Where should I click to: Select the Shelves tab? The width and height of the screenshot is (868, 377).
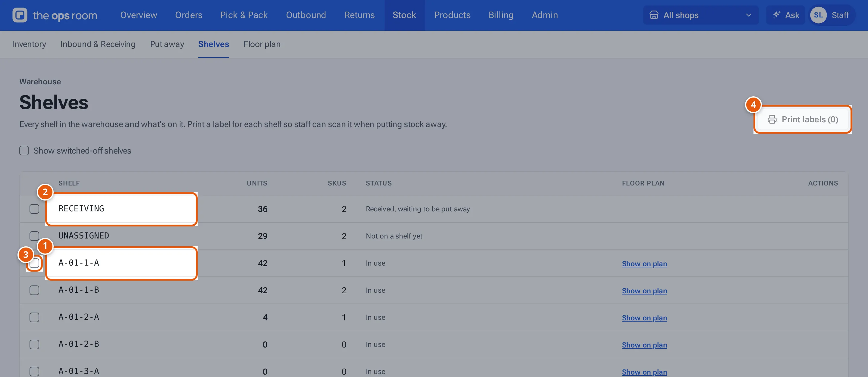pos(214,44)
